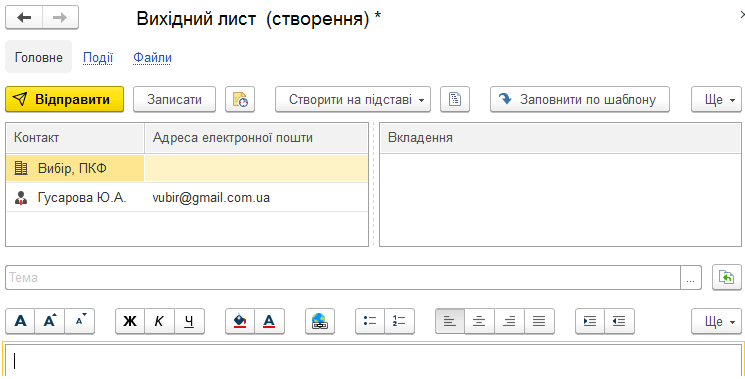Decrease font size
The width and height of the screenshot is (745, 379).
click(79, 322)
